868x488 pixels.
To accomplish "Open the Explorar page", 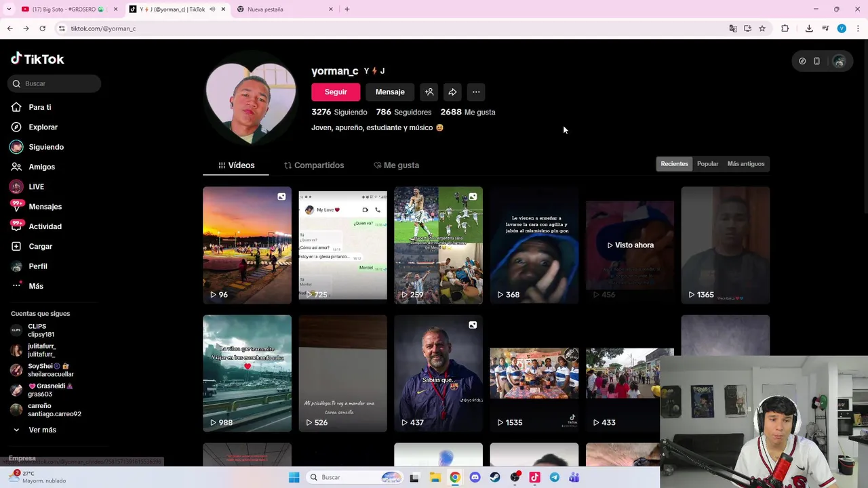I will click(x=35, y=127).
